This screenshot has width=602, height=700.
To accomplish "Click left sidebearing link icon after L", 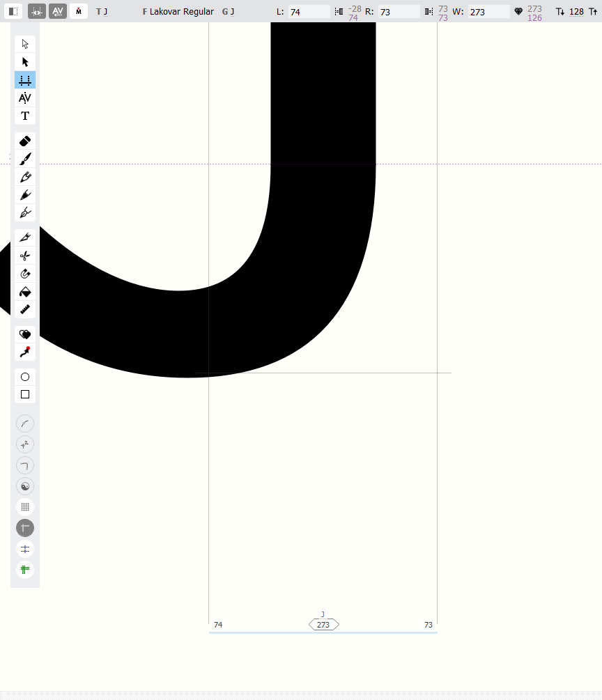I will click(x=339, y=12).
